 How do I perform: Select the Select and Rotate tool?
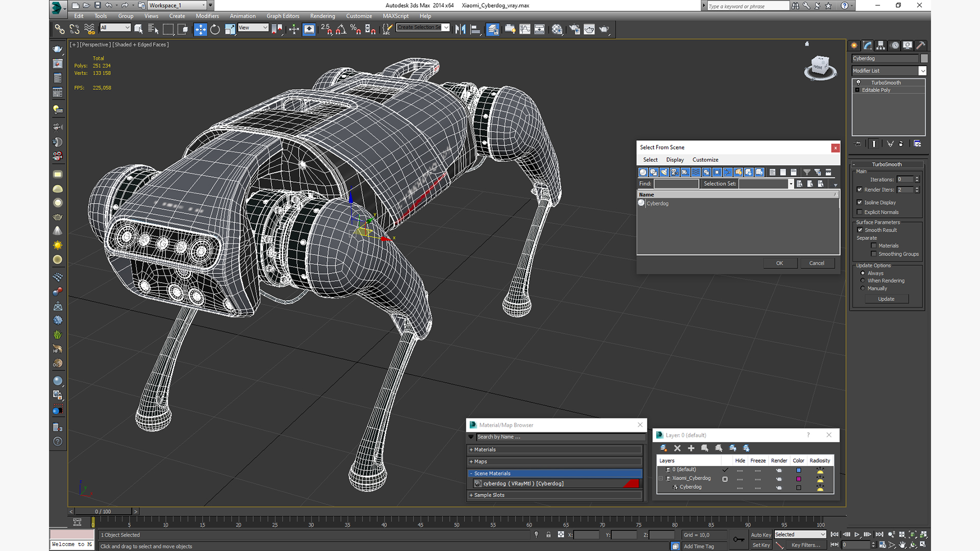coord(215,29)
